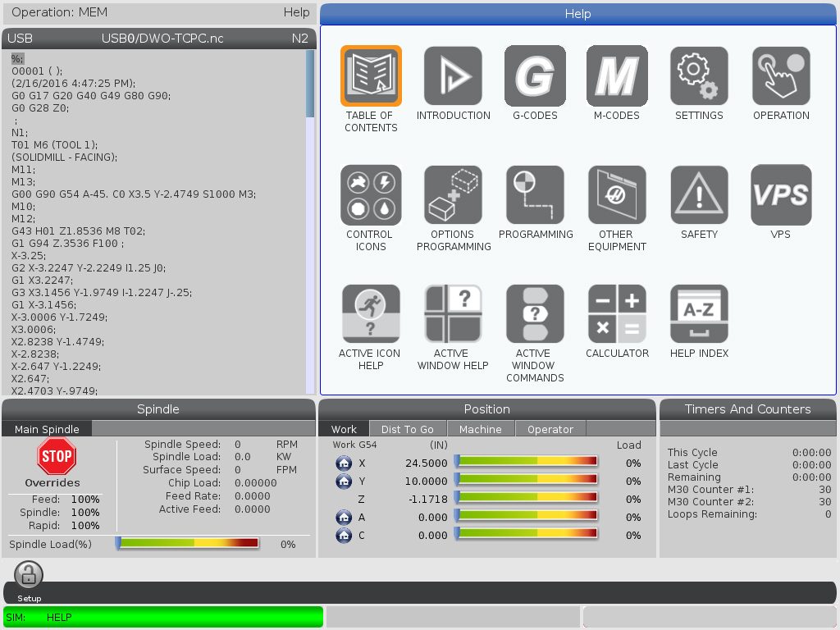Click the Setup lock icon

[29, 575]
